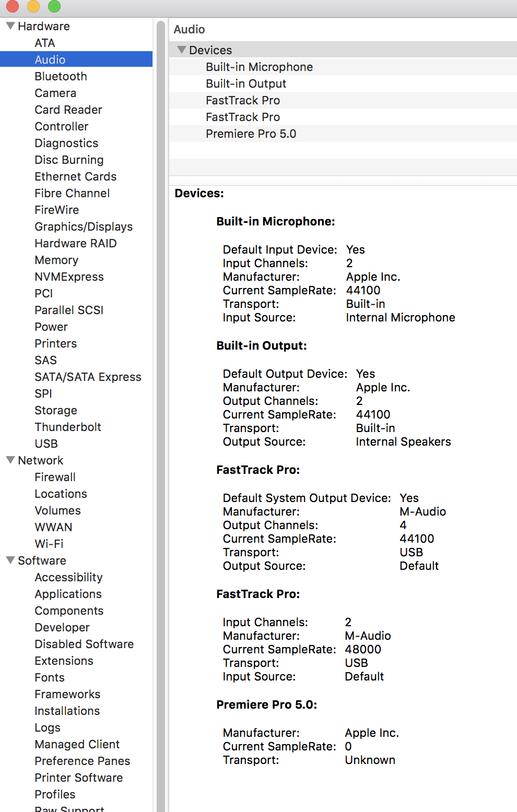The image size is (517, 812).
Task: Select Disc Burning item
Action: coord(69,160)
